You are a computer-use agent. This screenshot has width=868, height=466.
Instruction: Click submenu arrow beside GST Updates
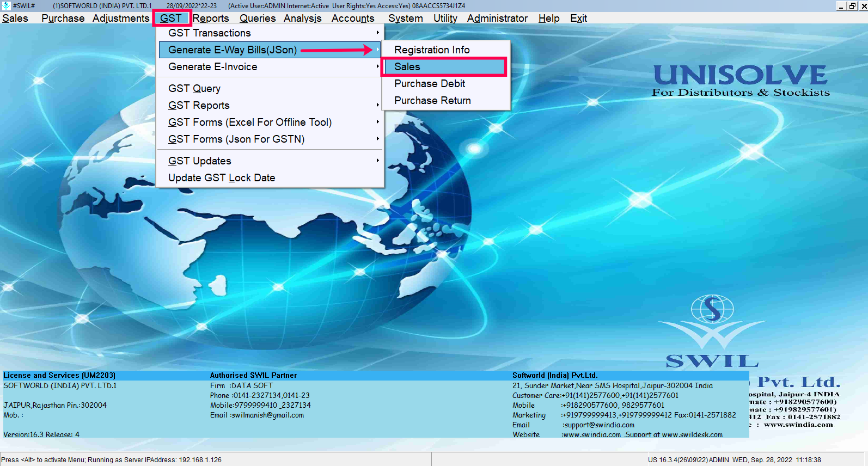(x=377, y=161)
